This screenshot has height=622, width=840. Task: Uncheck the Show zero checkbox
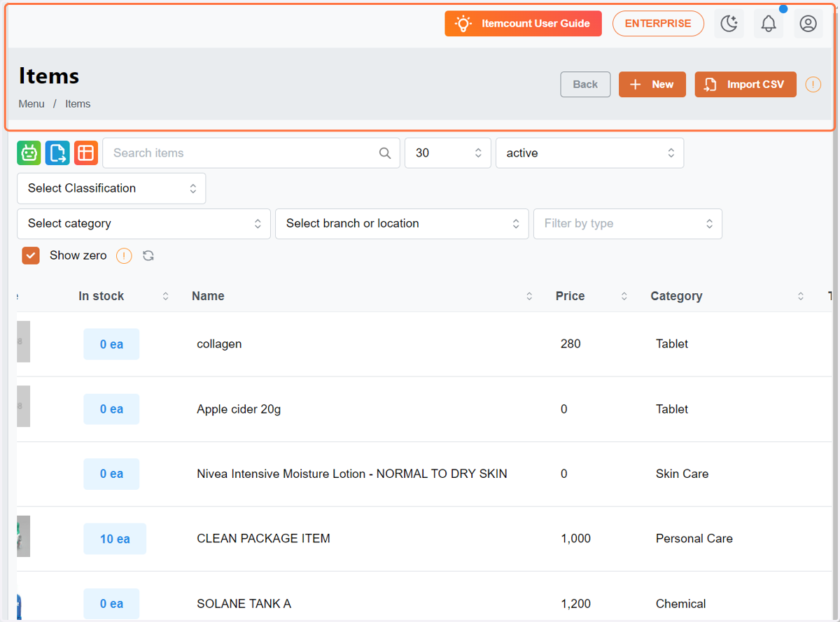31,255
